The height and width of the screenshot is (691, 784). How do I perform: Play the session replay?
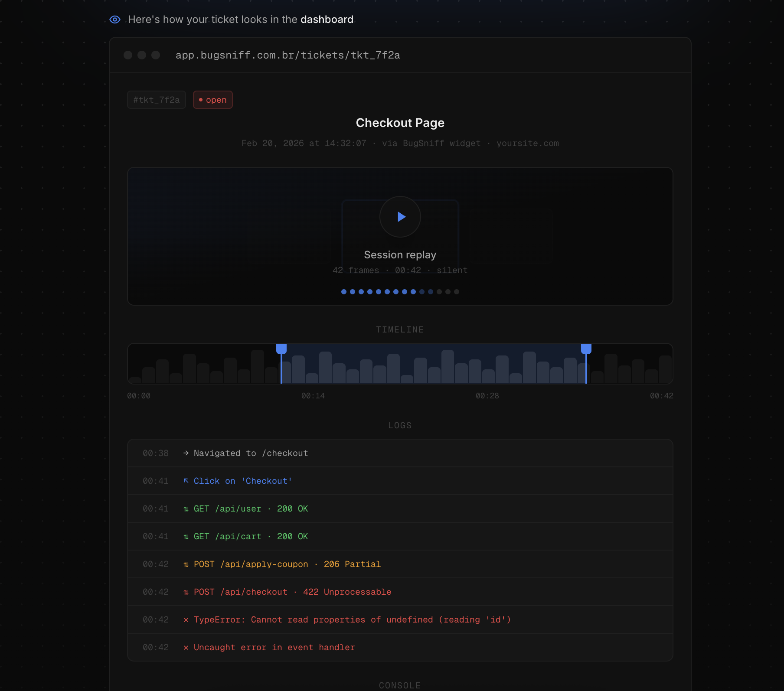click(400, 217)
